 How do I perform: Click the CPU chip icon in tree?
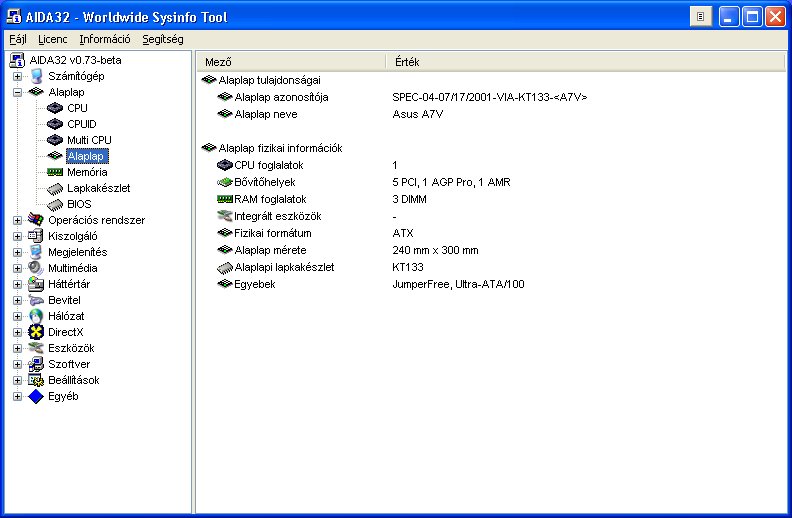coord(55,108)
